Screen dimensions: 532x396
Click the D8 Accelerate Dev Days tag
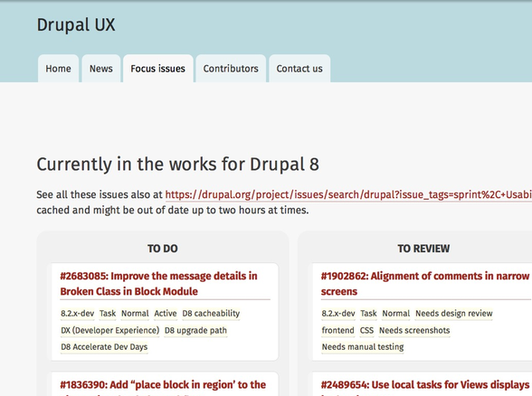(104, 347)
